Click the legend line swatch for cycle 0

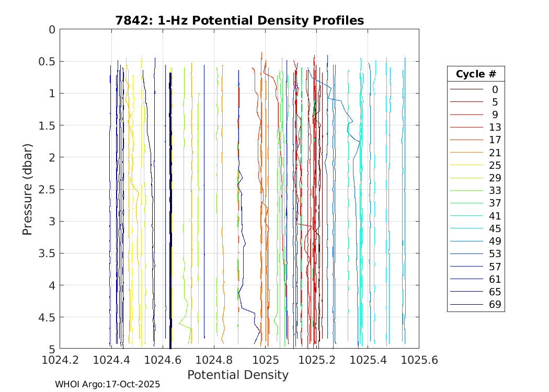click(466, 89)
